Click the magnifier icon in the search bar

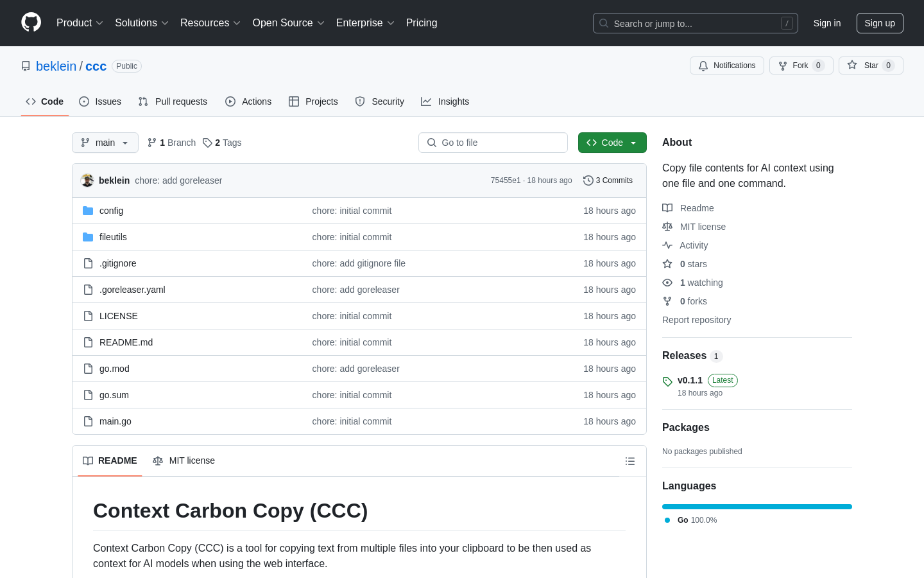[x=604, y=23]
